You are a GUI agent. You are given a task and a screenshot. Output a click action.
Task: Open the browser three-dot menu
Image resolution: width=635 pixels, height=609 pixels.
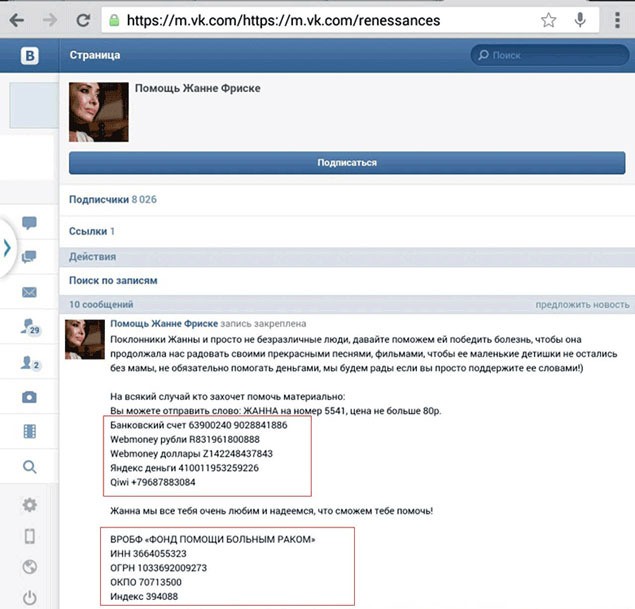tap(617, 20)
